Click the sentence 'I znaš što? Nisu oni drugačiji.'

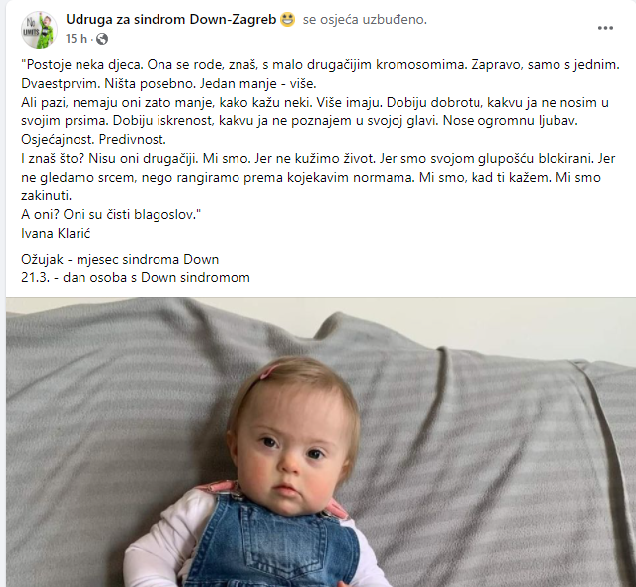click(110, 158)
